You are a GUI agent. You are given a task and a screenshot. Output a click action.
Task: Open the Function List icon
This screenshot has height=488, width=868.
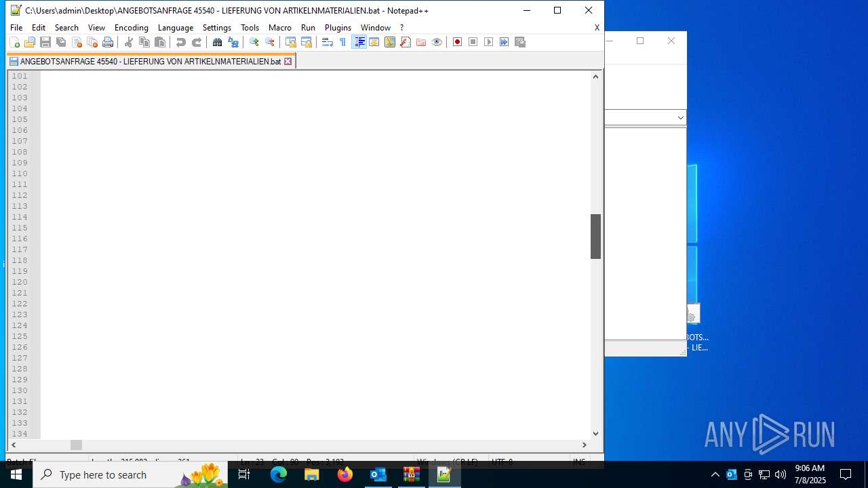pos(406,42)
